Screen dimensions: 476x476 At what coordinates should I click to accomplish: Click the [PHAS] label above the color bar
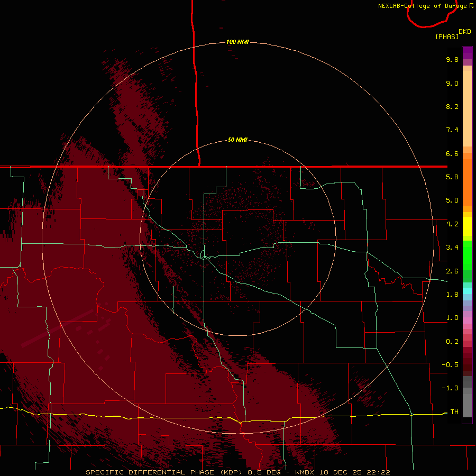[x=447, y=36]
